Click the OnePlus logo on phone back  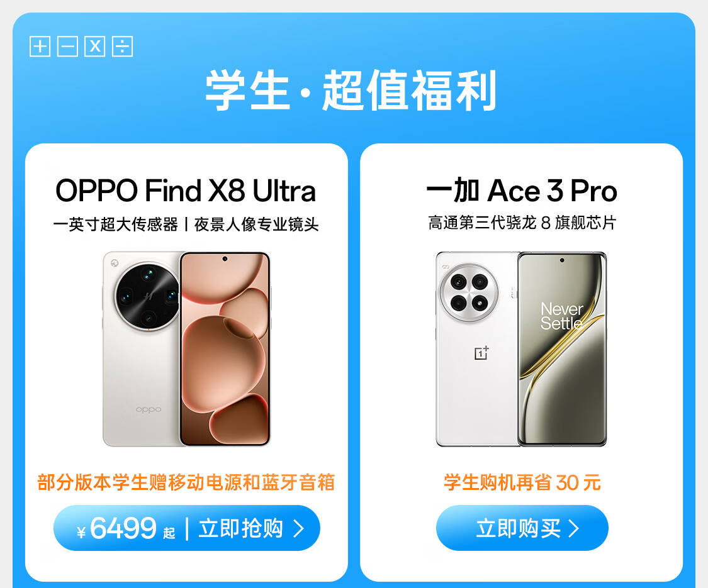[x=482, y=353]
